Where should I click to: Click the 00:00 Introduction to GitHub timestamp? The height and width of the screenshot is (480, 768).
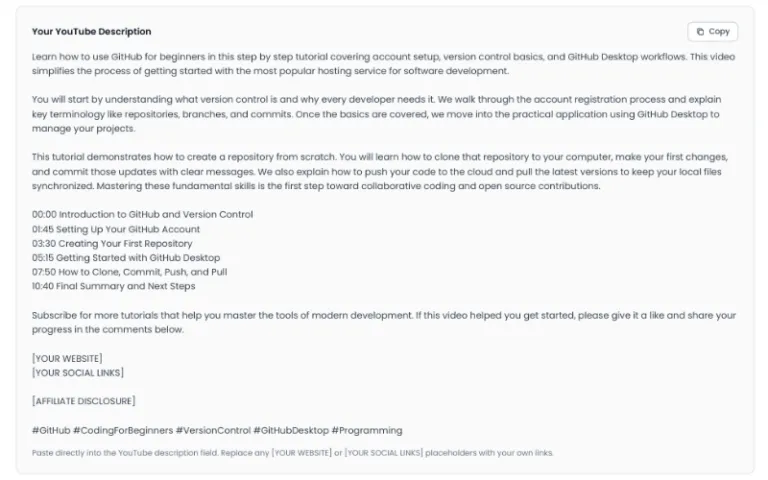(143, 215)
